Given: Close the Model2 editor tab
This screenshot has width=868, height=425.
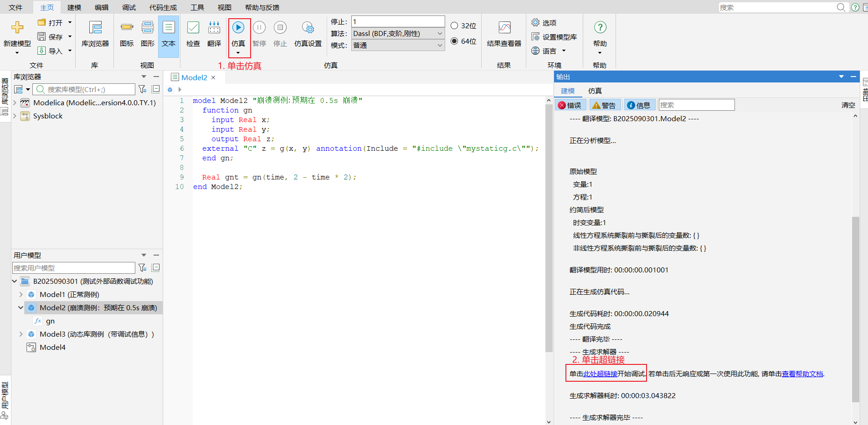Looking at the screenshot, I should (x=213, y=77).
